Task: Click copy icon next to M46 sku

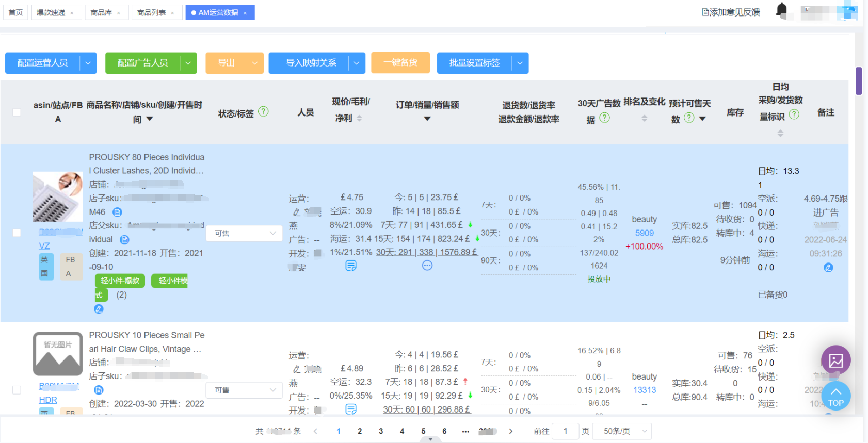Action: coord(117,212)
